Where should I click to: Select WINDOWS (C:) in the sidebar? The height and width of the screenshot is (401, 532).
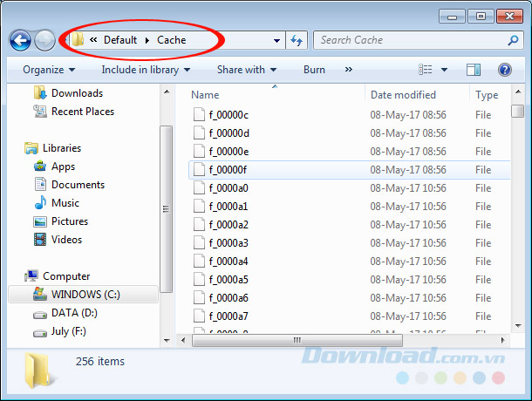85,295
